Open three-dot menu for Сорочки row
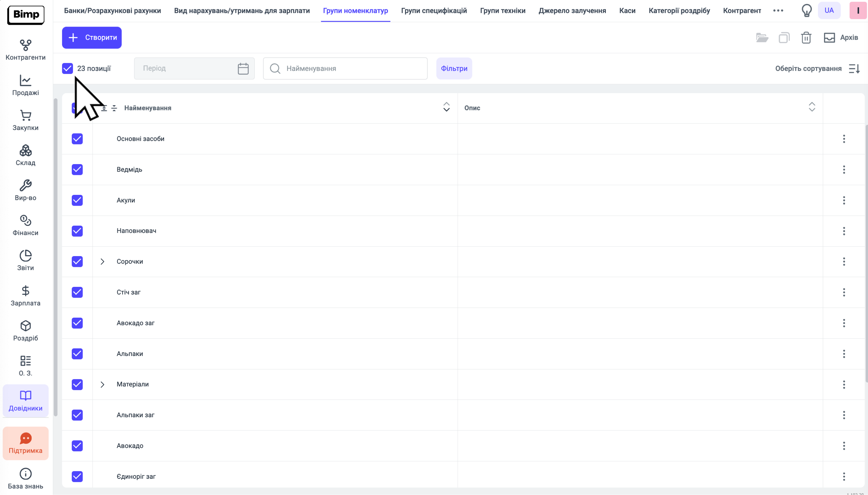Viewport: 868px width, 495px height. coord(844,262)
